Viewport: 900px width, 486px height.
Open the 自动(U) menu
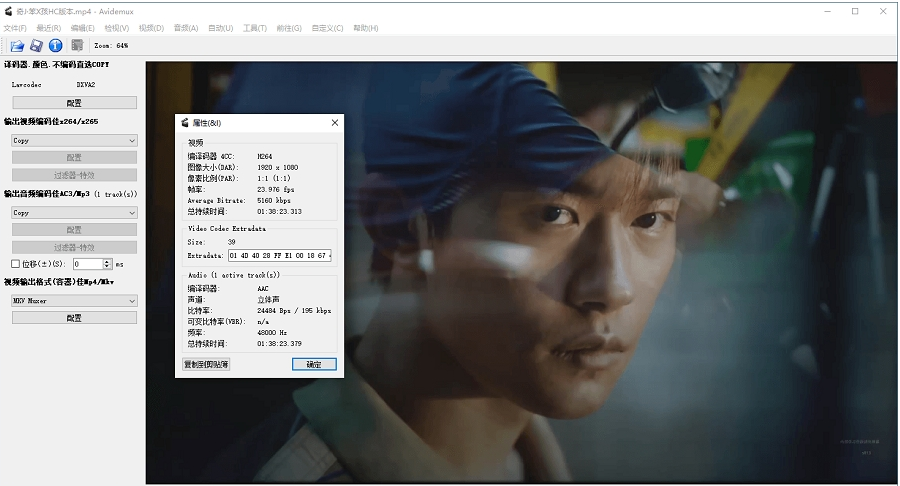tap(220, 28)
